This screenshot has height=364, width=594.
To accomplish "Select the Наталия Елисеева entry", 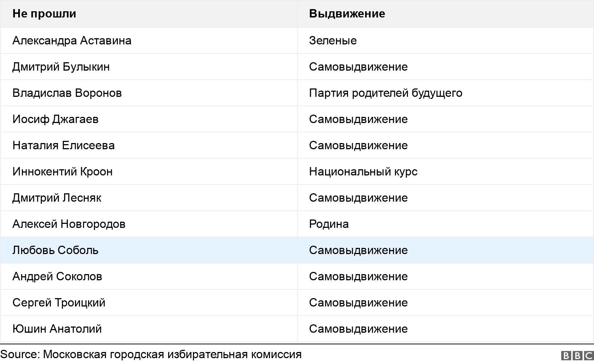I will click(x=63, y=145).
